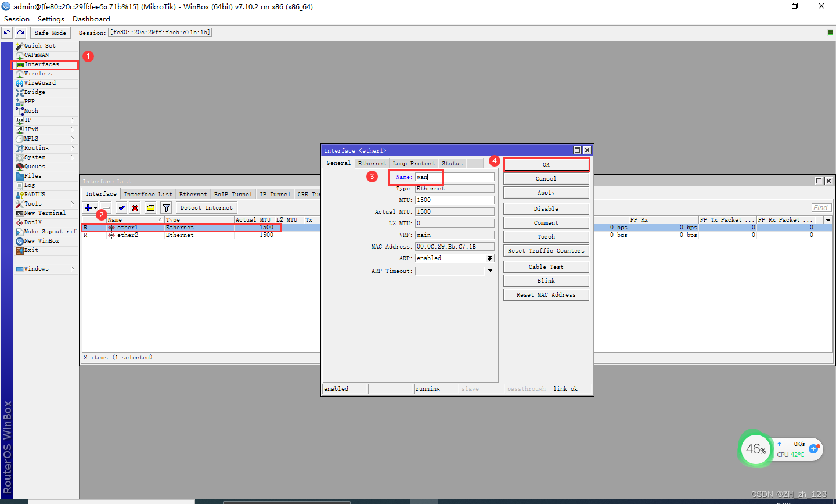The height and width of the screenshot is (504, 836).
Task: Open CAPsMAN in the sidebar
Action: pos(36,55)
